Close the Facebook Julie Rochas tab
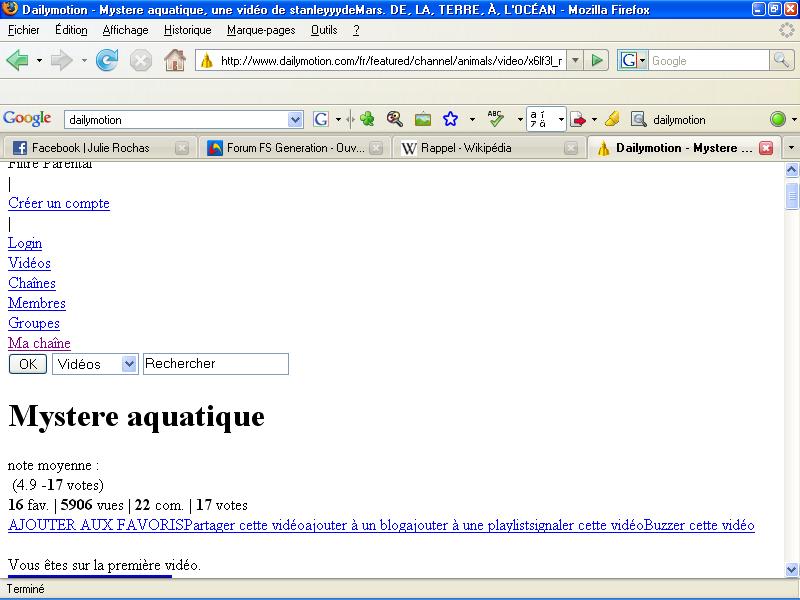Viewport: 800px width, 600px height. [182, 148]
